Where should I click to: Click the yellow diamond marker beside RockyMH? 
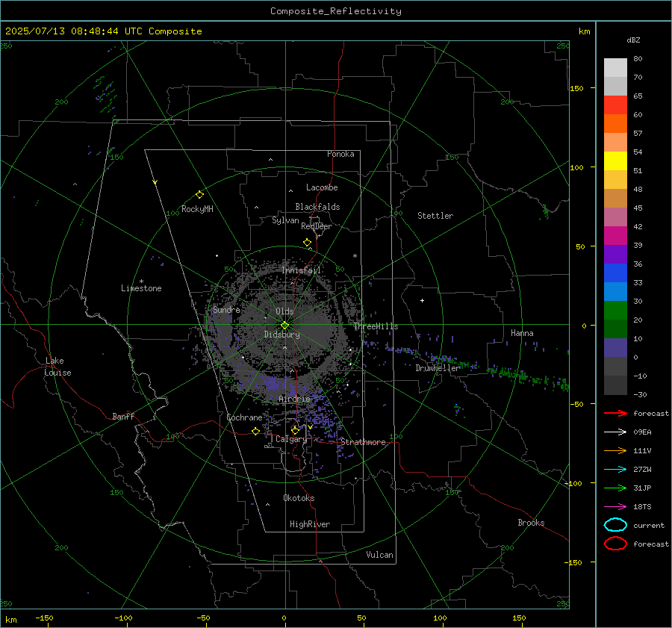coord(199,195)
